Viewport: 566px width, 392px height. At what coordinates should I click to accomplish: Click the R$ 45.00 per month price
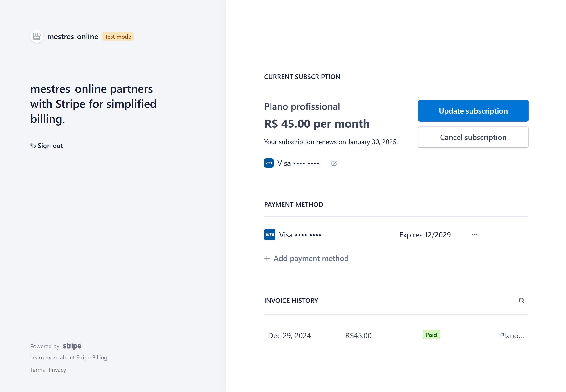pyautogui.click(x=317, y=124)
